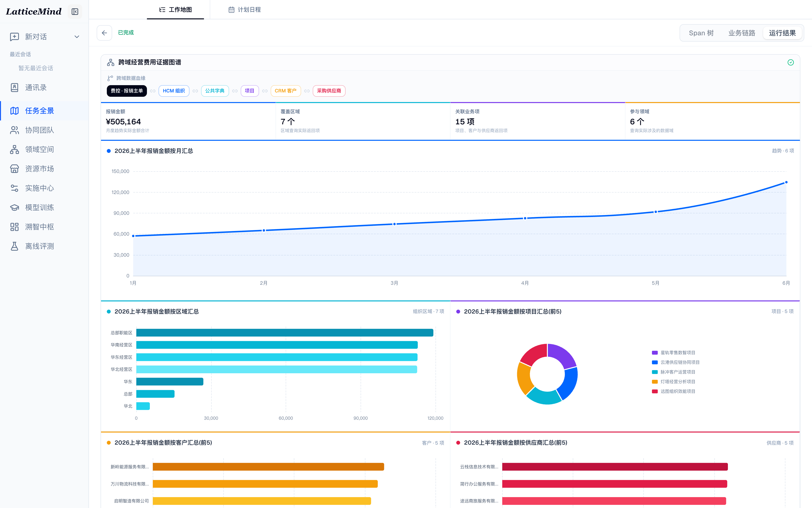This screenshot has height=508, width=812.
Task: Select the 业务链路 view
Action: [x=741, y=33]
